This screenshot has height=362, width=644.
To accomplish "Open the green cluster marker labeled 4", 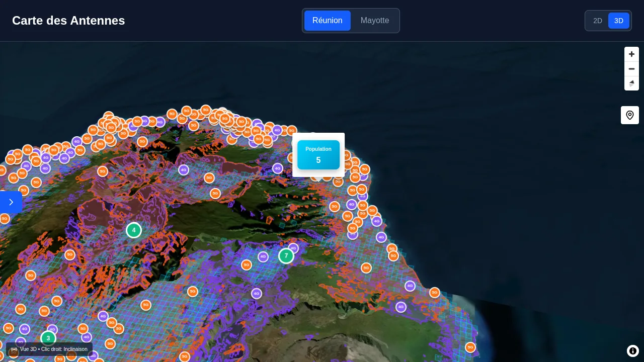I will pyautogui.click(x=134, y=230).
